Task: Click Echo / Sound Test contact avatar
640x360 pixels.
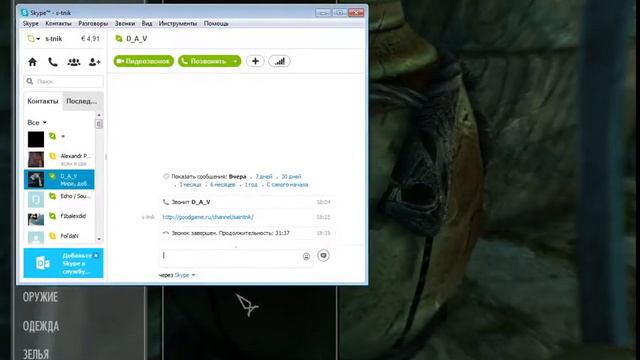Action: click(x=36, y=199)
